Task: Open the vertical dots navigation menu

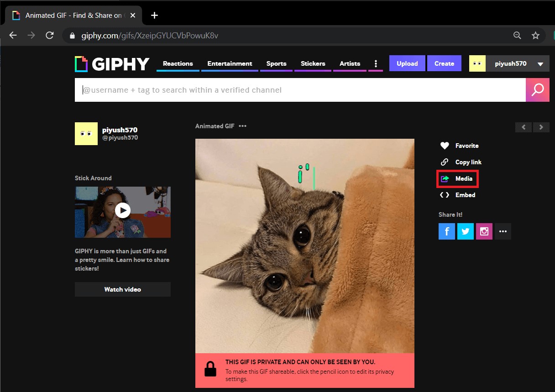Action: coord(376,63)
